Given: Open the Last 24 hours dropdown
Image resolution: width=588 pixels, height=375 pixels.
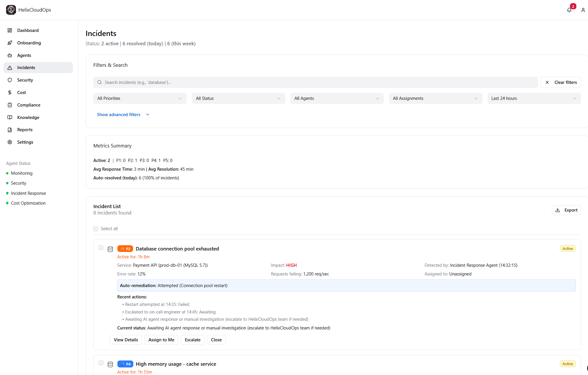Looking at the screenshot, I should tap(534, 98).
